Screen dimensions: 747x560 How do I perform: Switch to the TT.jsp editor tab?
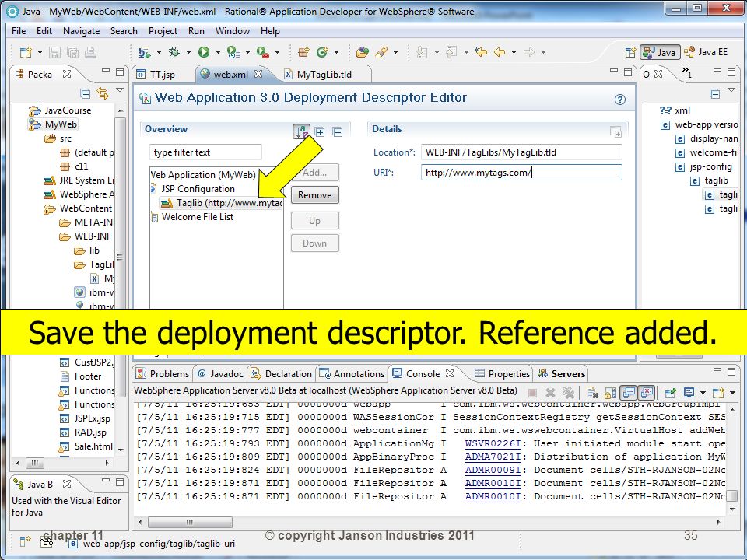tap(163, 75)
